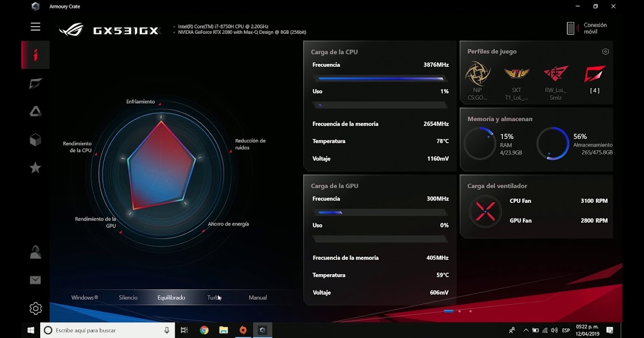Screen dimensions: 644x338
Task: Select the NiP CS:GO game profile
Action: pos(477,82)
